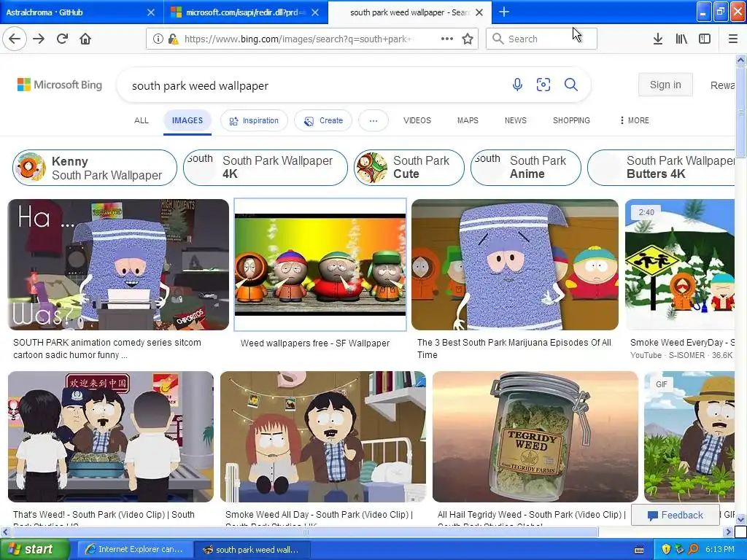Open the Library bookshelf icon
The image size is (747, 560).
[x=681, y=39]
